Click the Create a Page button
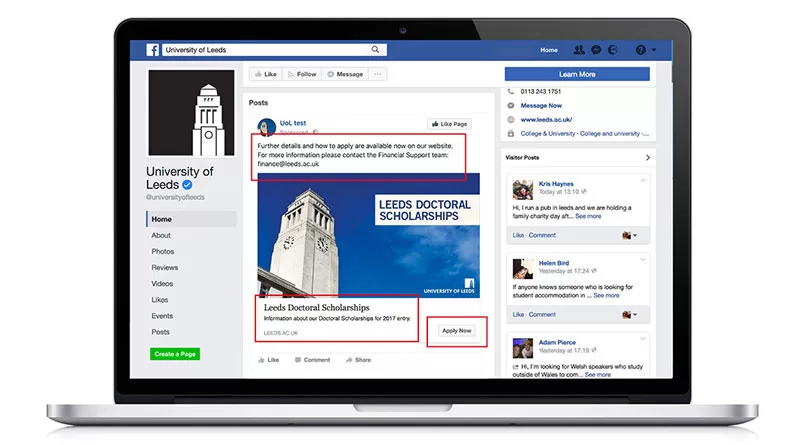Image resolution: width=800 pixels, height=445 pixels. pos(175,354)
